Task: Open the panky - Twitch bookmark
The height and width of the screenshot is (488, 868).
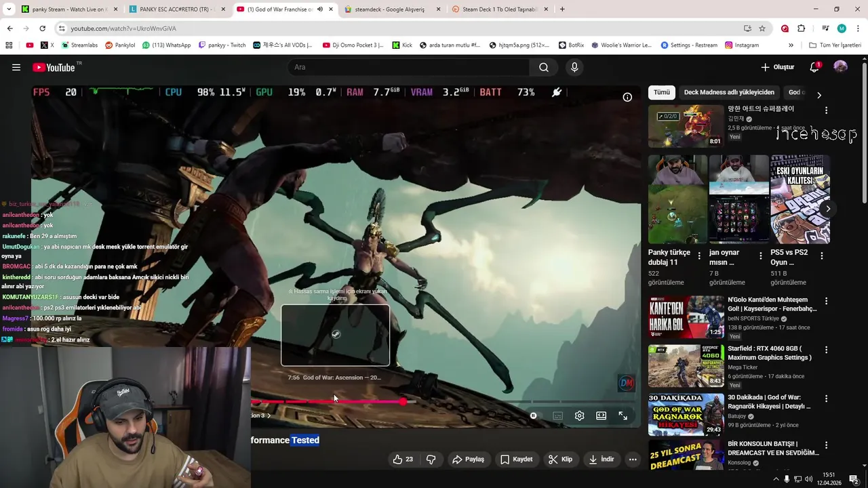Action: [x=222, y=45]
